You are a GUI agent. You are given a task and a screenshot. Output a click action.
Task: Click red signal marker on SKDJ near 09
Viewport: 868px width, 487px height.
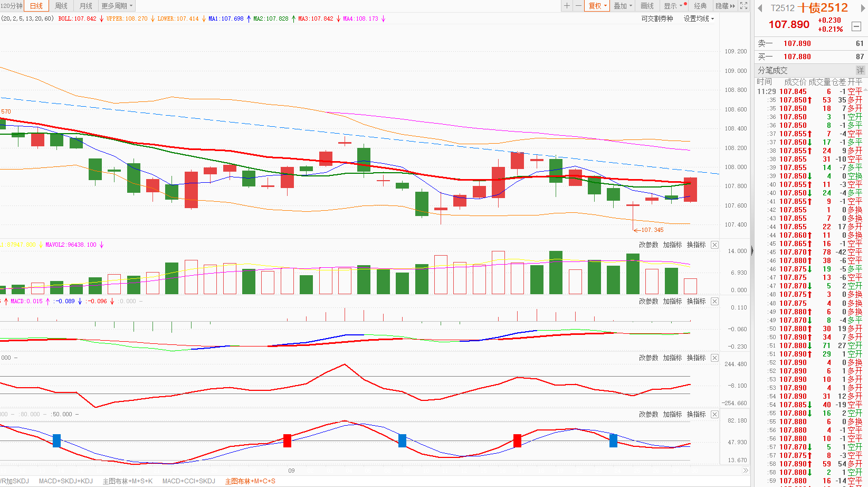pyautogui.click(x=288, y=441)
